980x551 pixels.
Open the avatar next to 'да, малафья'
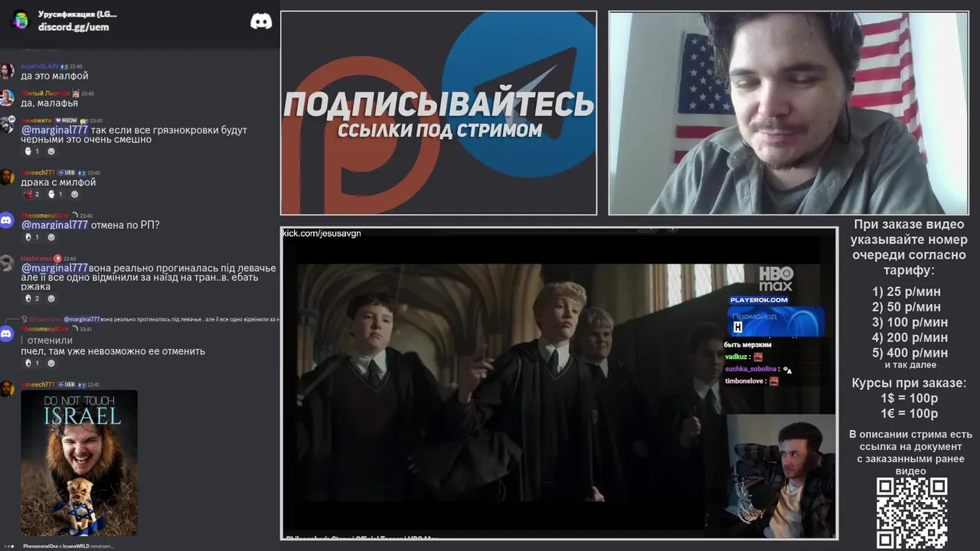7,98
